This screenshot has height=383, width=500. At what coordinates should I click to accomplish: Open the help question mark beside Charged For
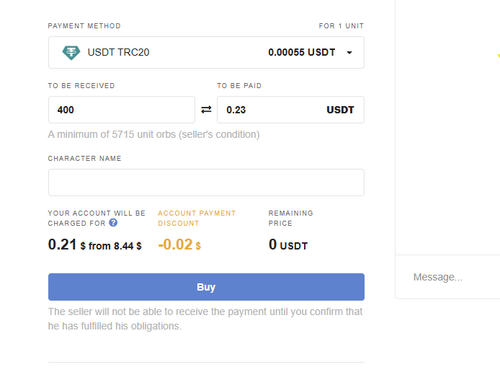[x=113, y=222]
